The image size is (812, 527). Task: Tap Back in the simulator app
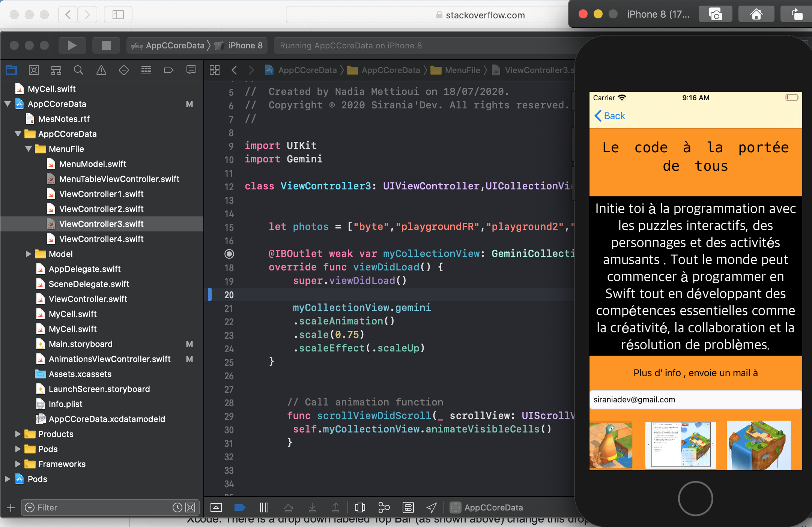pyautogui.click(x=610, y=116)
